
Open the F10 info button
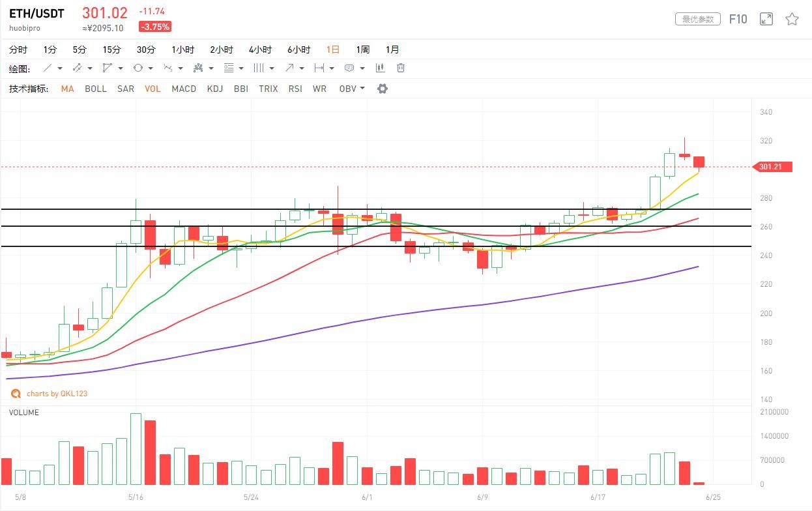738,19
